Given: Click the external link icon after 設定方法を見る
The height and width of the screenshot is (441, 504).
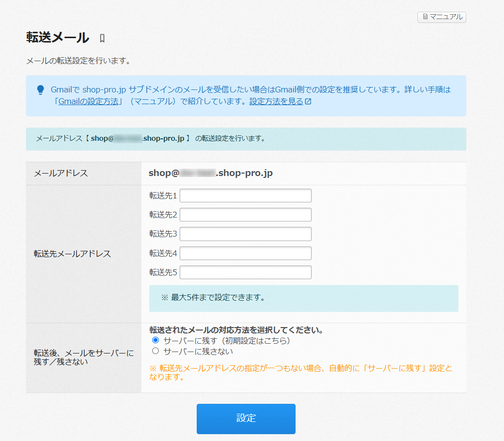Looking at the screenshot, I should coord(308,102).
